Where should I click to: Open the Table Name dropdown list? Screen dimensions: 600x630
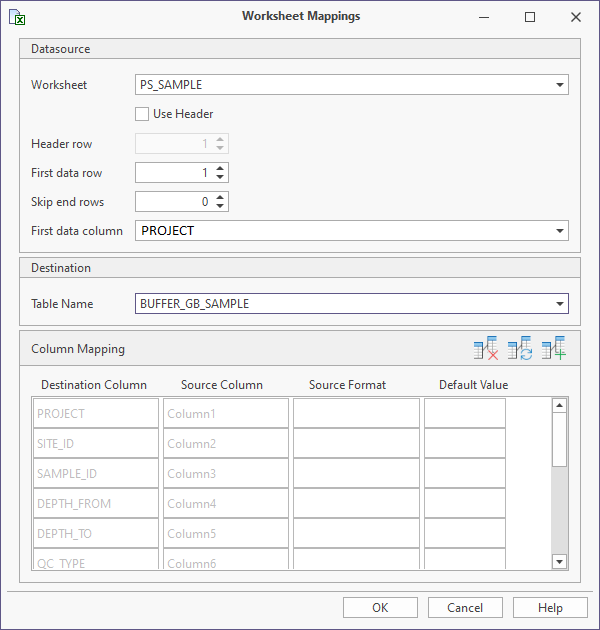point(558,304)
